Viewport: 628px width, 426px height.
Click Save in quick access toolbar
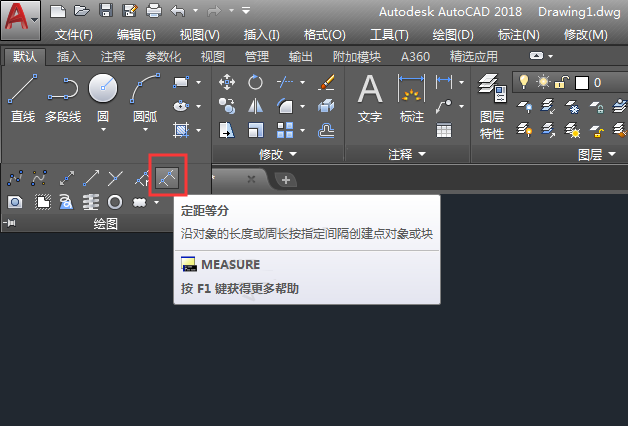tap(106, 11)
